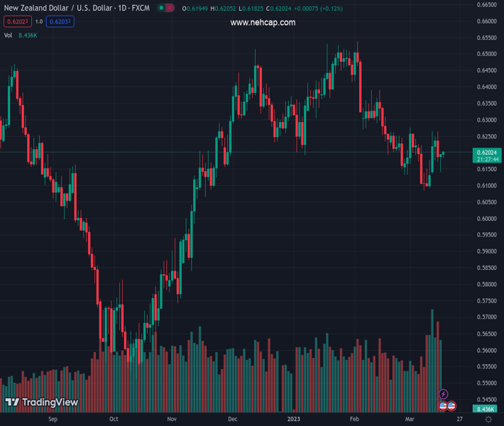
Task: Click the 0.65000 level on the price axis
Action: point(486,54)
